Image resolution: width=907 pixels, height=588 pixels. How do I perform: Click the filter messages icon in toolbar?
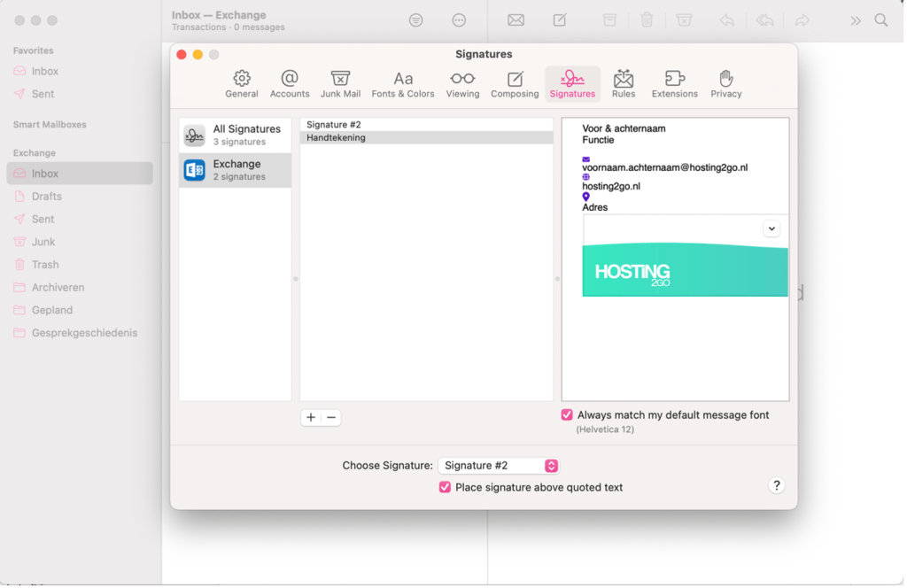(415, 21)
